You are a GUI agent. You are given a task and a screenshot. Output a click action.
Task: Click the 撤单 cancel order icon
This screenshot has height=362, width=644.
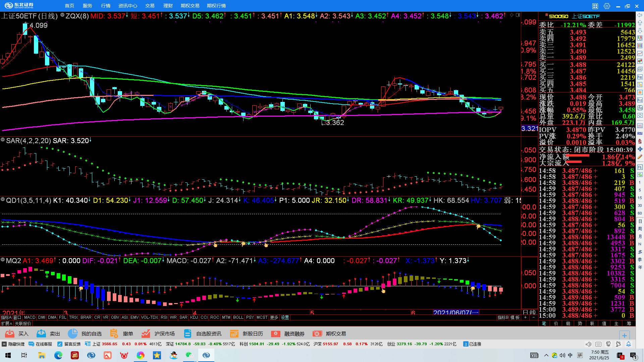tap(114, 334)
